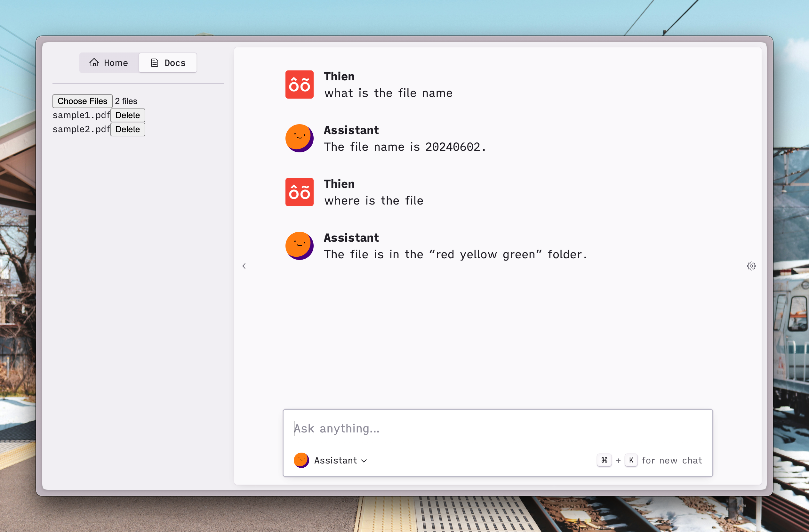Click the sample2.pdf file name

(82, 129)
